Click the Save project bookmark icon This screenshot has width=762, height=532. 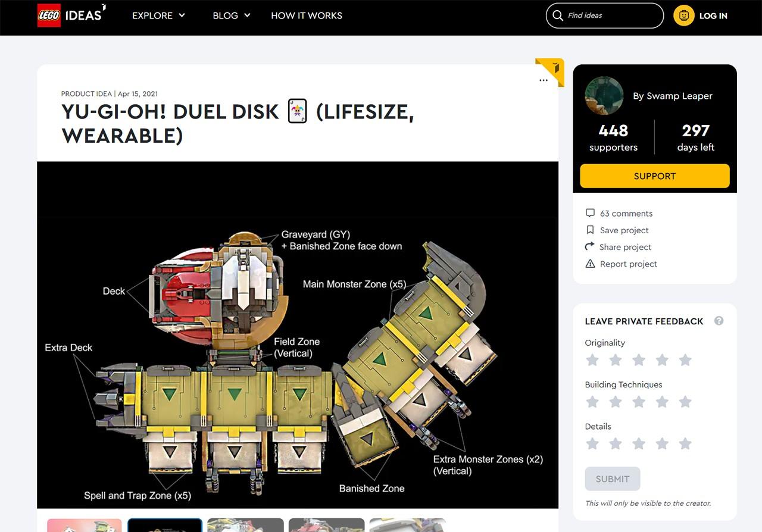tap(590, 230)
